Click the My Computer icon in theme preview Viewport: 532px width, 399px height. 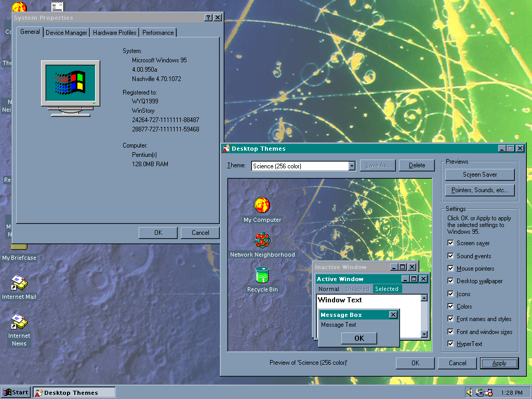point(262,205)
